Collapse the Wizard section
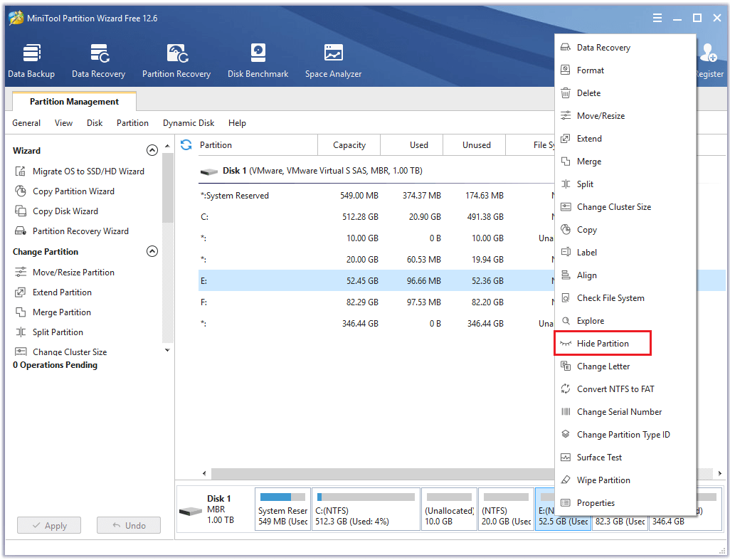Viewport: 730px width, 560px height. click(152, 150)
